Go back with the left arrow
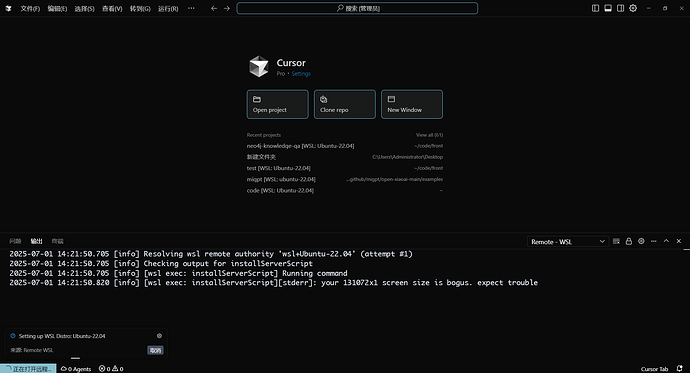The height and width of the screenshot is (373, 690). point(214,8)
